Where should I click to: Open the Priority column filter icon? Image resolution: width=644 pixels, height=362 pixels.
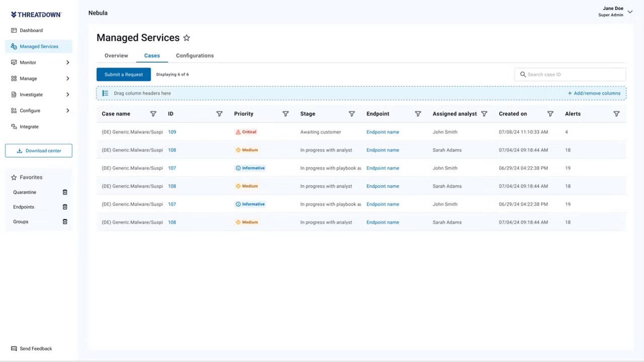pyautogui.click(x=285, y=114)
